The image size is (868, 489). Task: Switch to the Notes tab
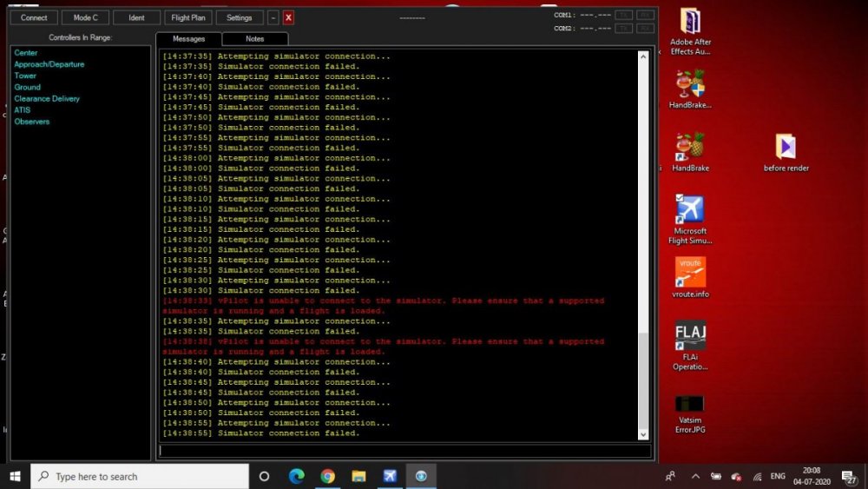pyautogui.click(x=254, y=39)
